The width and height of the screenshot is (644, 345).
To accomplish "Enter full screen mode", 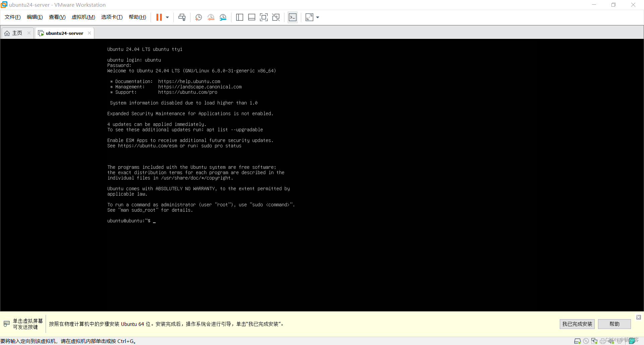I will pyautogui.click(x=264, y=17).
